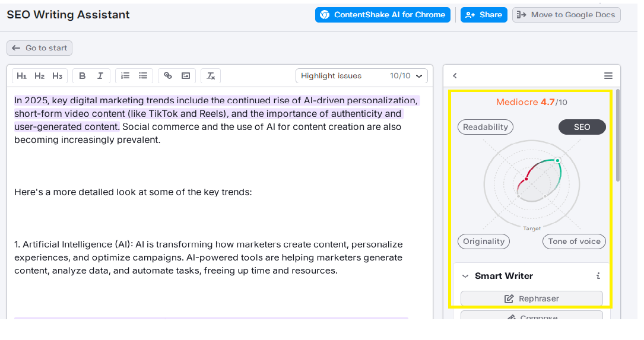
Task: Insert a numbered list
Action: pyautogui.click(x=125, y=76)
